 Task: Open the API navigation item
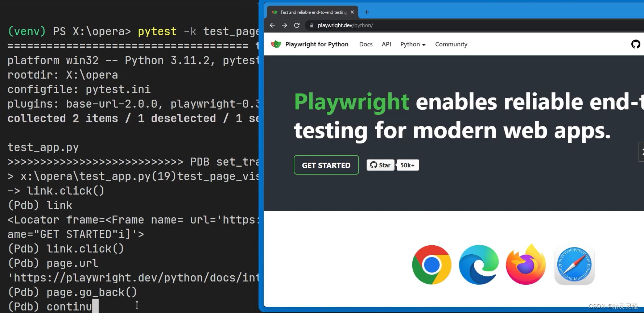(386, 44)
